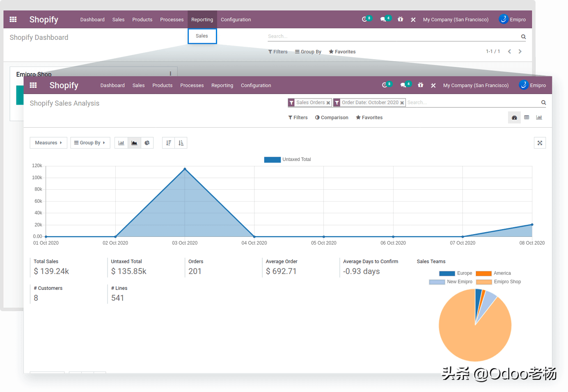The height and width of the screenshot is (392, 568).
Task: Open the Filters dropdown
Action: tap(298, 117)
